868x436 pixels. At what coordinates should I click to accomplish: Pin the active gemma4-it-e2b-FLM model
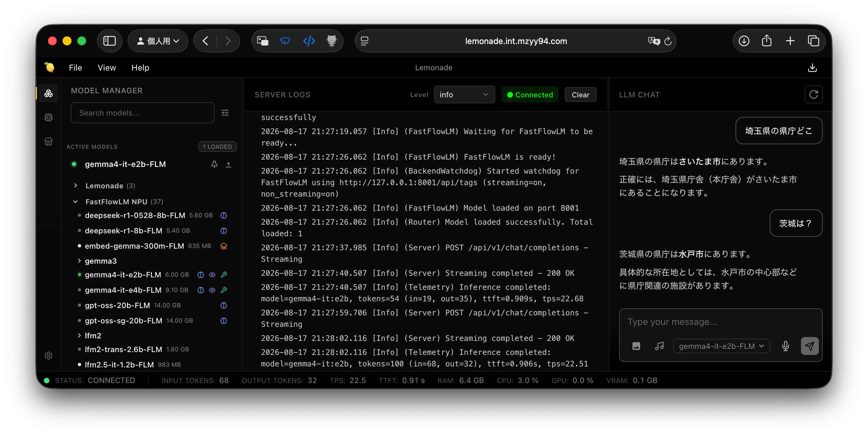point(214,164)
